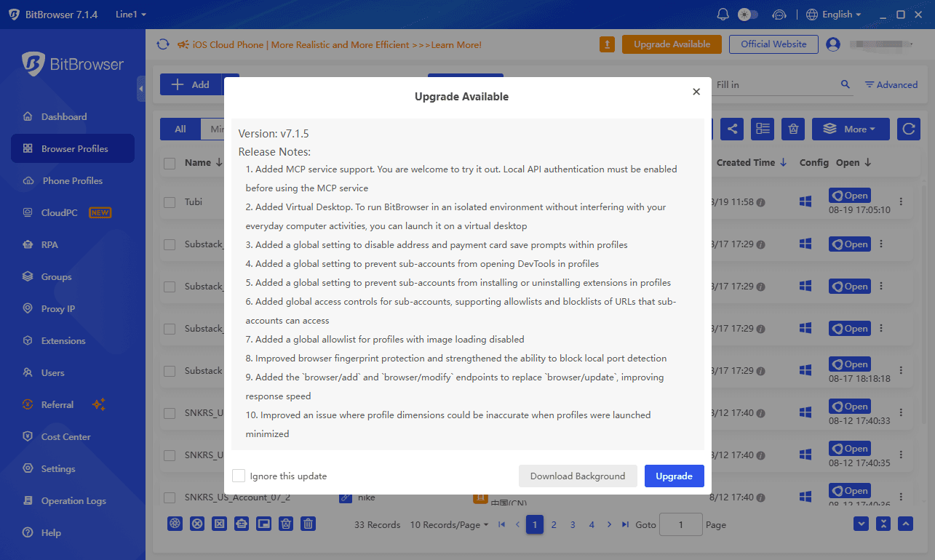The image size is (935, 560).
Task: Close the Upgrade Available dialog
Action: 696,92
